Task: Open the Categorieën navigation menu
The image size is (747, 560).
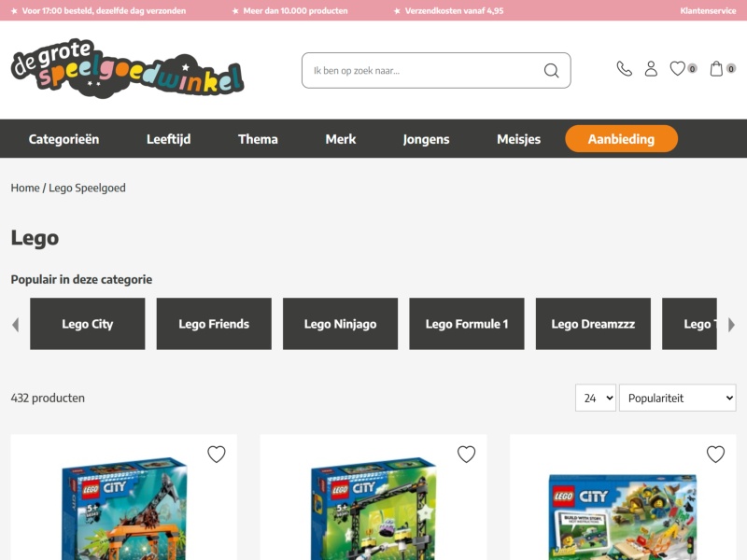Action: [64, 138]
